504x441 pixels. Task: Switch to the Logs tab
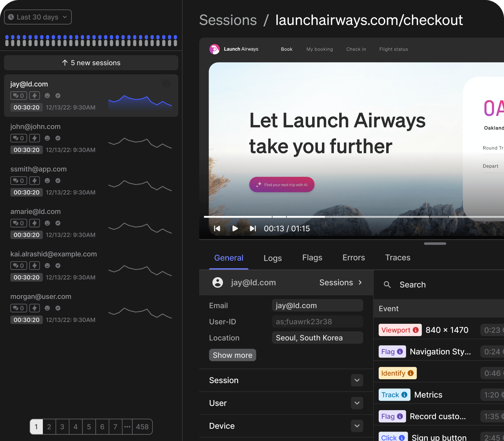coord(272,258)
